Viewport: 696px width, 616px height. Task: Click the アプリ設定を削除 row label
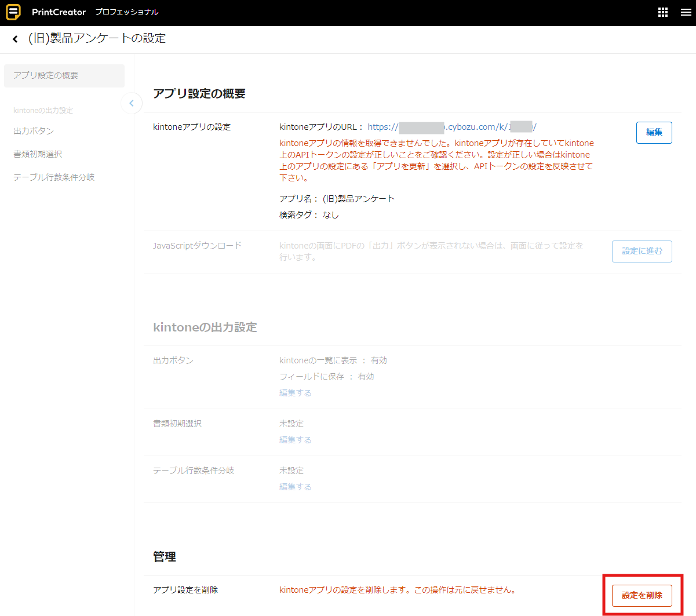(185, 590)
